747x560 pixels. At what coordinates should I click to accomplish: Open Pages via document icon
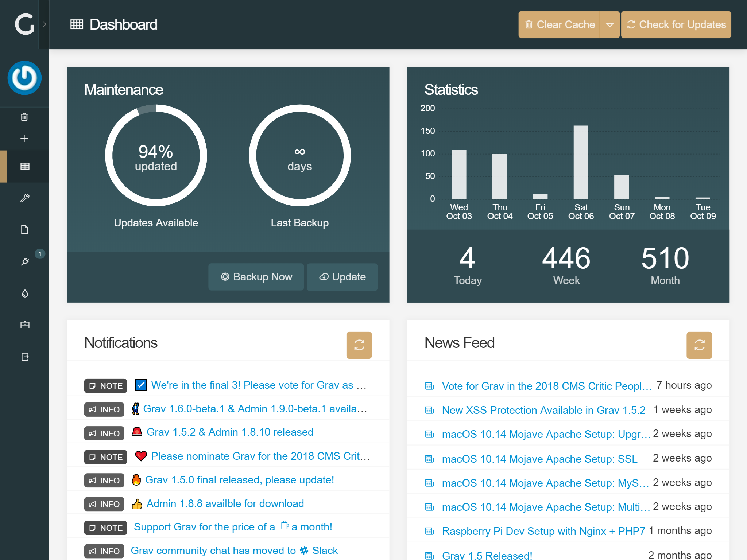pyautogui.click(x=25, y=230)
